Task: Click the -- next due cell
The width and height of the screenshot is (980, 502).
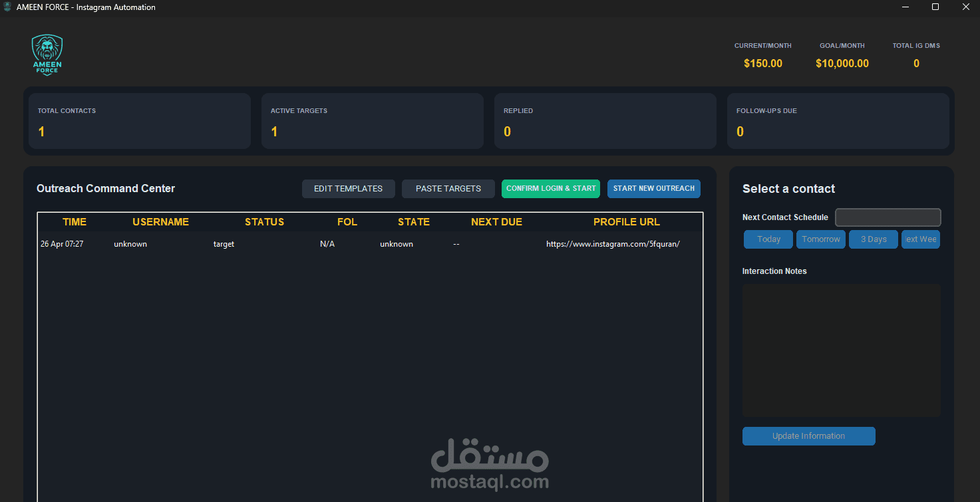Action: click(x=456, y=244)
